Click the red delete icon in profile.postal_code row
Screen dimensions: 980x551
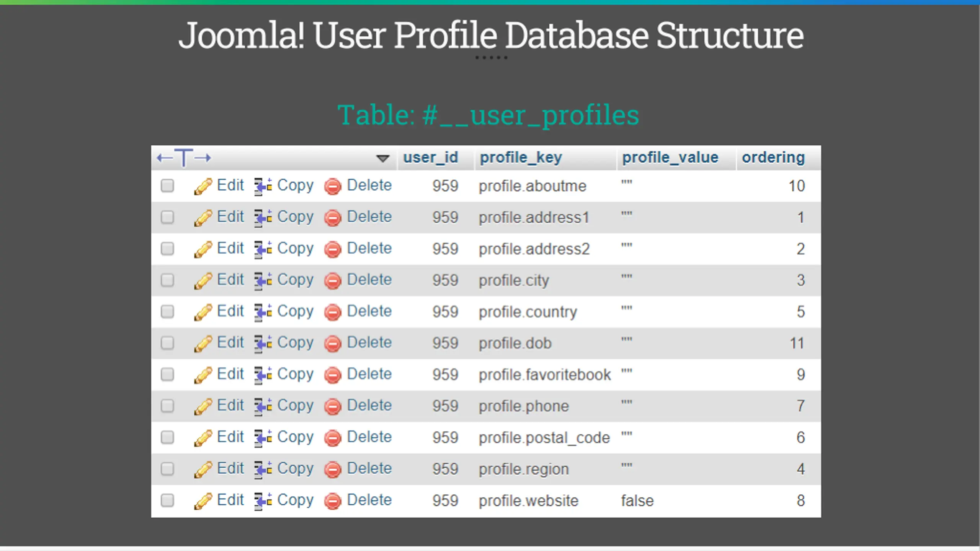(333, 438)
